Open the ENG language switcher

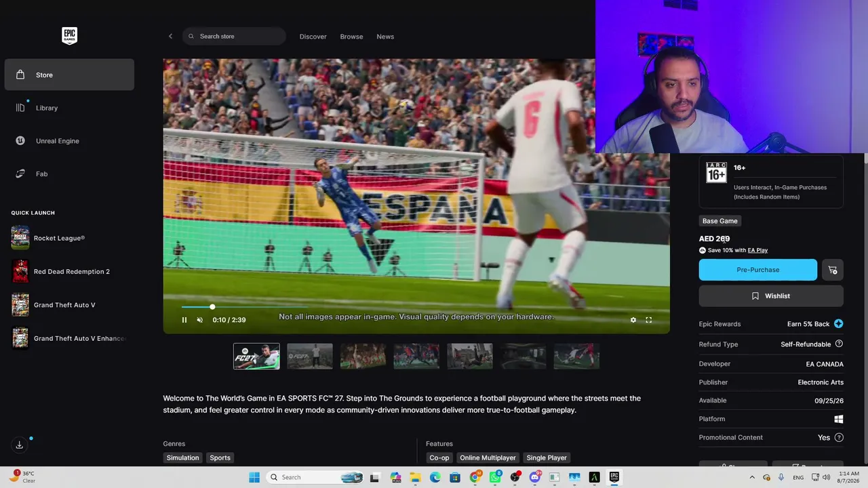click(798, 477)
